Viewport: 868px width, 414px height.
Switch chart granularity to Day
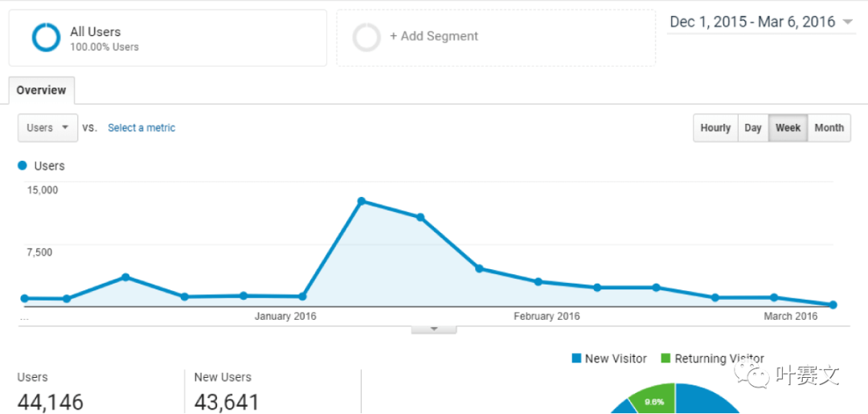click(753, 128)
